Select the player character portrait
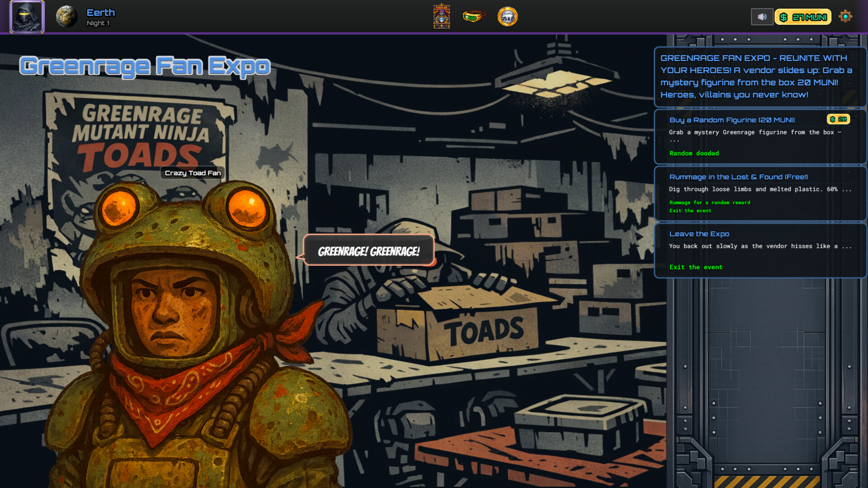Viewport: 868px width, 488px height. 26,17
